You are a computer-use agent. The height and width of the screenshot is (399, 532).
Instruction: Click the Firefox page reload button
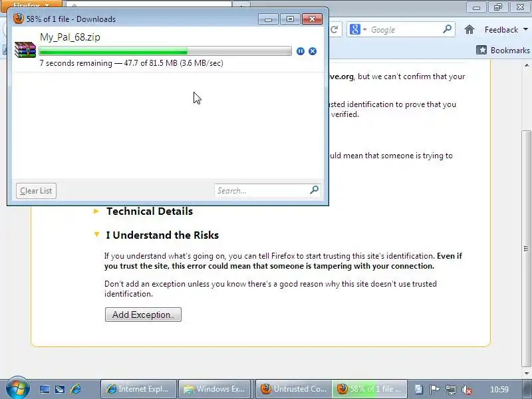tap(334, 29)
